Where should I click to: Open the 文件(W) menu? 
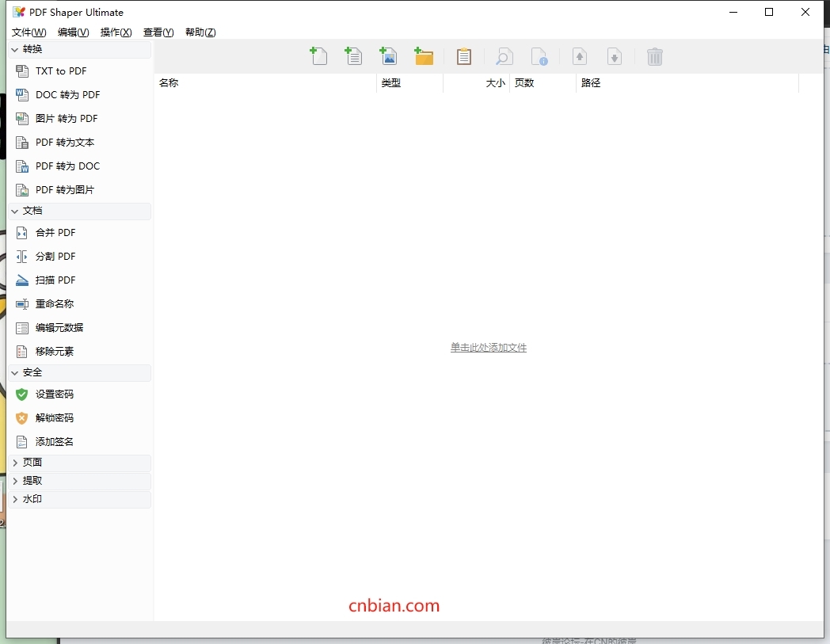tap(29, 32)
